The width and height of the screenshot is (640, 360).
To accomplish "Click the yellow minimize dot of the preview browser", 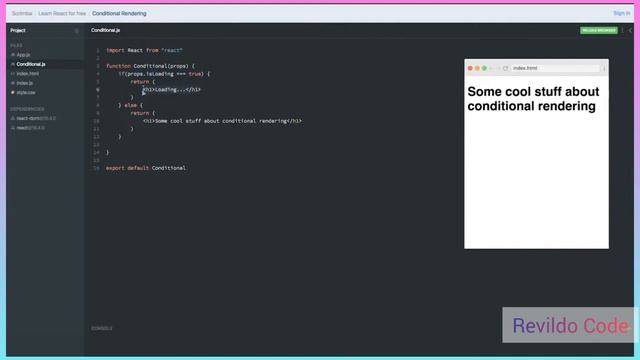I will tap(477, 68).
